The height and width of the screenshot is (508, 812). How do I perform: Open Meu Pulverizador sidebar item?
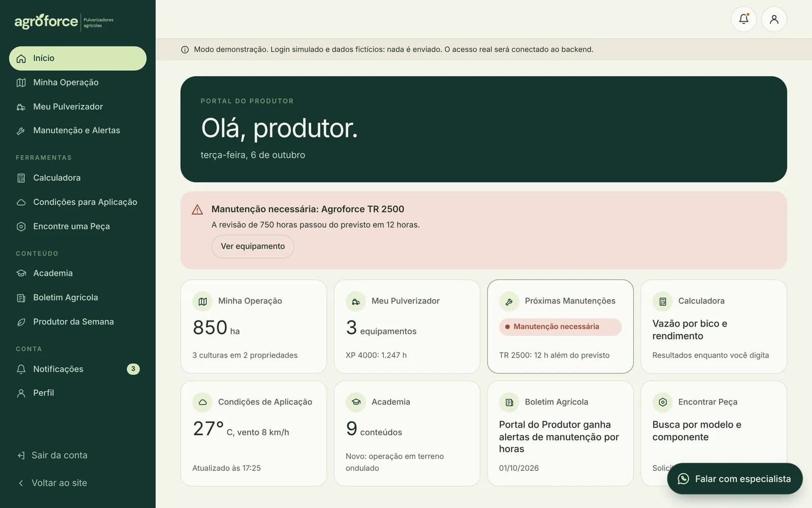pos(78,107)
